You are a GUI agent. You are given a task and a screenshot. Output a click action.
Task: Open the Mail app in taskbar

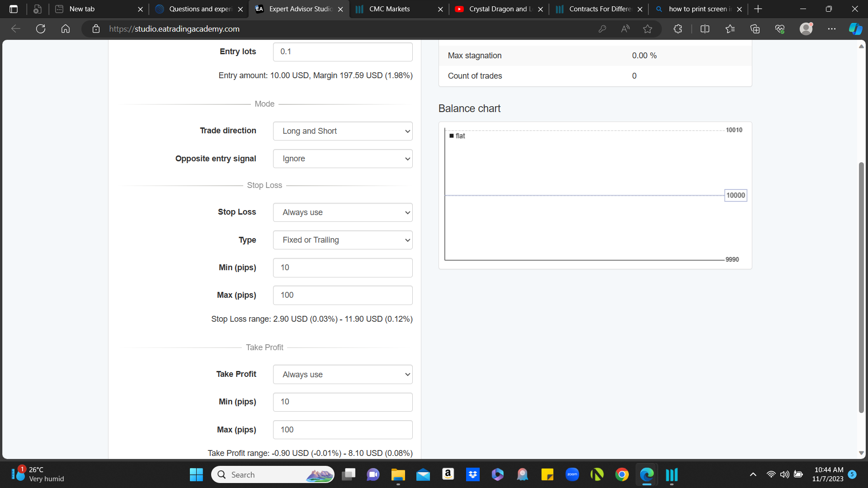pyautogui.click(x=423, y=474)
